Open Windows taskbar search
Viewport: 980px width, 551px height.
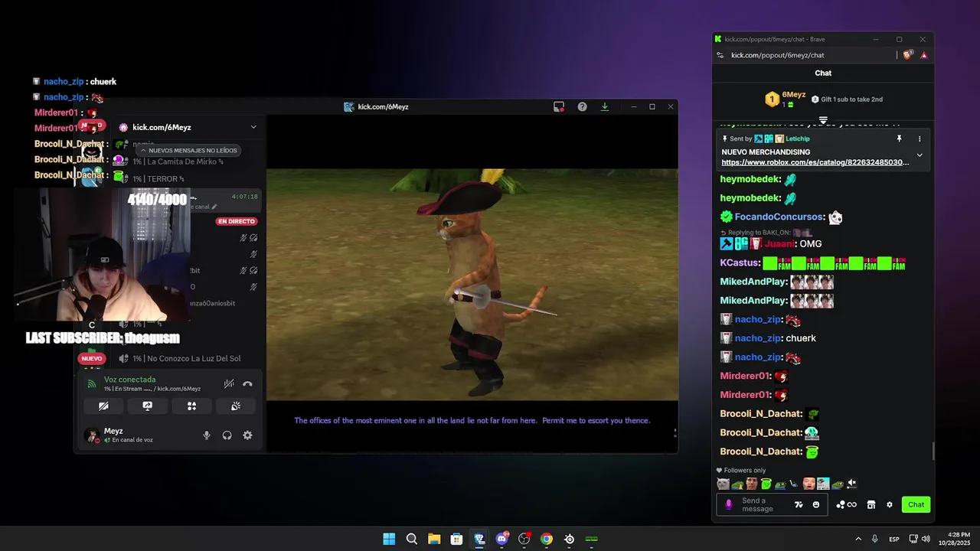click(x=411, y=539)
